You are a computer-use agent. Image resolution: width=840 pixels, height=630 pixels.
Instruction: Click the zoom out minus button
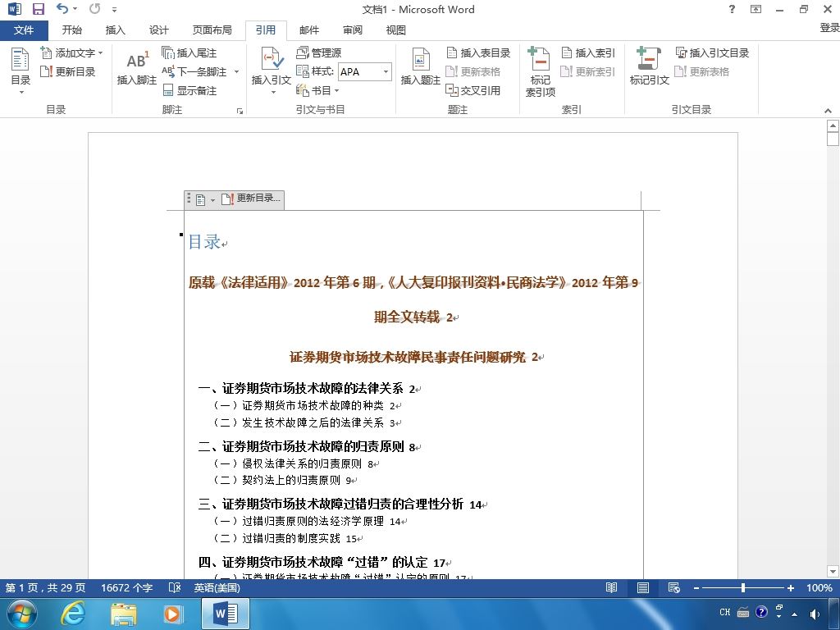696,588
